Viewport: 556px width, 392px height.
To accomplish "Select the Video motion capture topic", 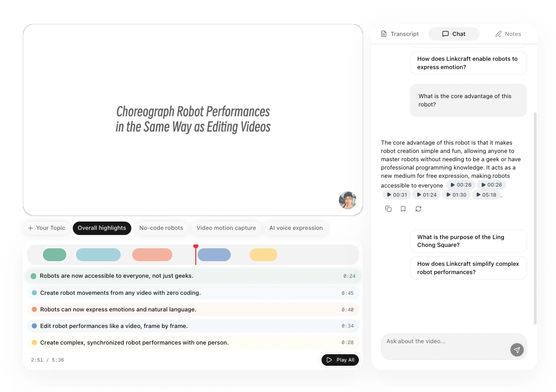I will [x=226, y=228].
